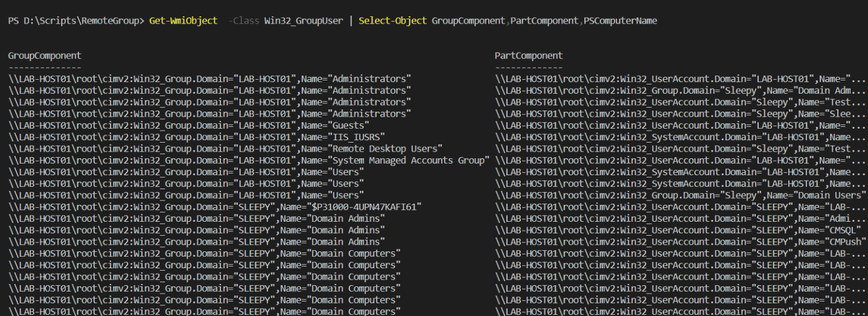The height and width of the screenshot is (316, 868).
Task: Click the Get-WmiObject cmdlet in the command
Action: coord(183,21)
